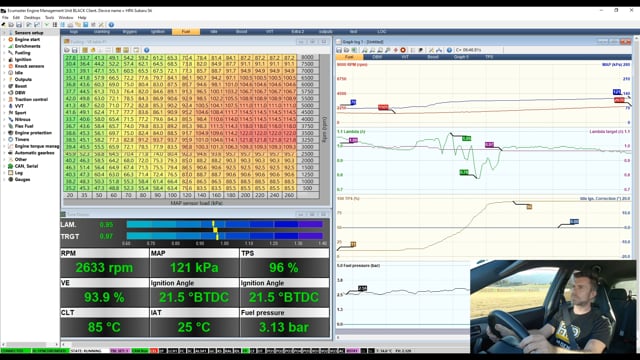This screenshot has height=360, width=640.
Task: Expand the Ignition tree node
Action: point(4,60)
